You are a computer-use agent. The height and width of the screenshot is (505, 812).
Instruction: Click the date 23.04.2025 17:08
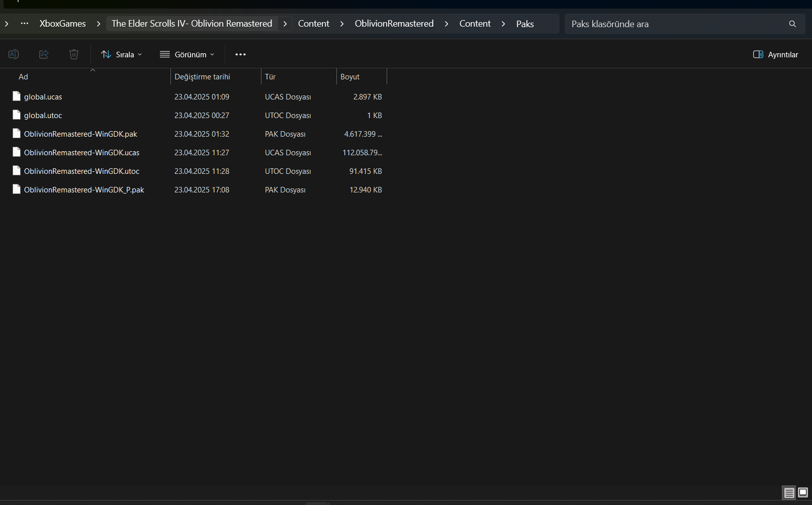point(202,190)
